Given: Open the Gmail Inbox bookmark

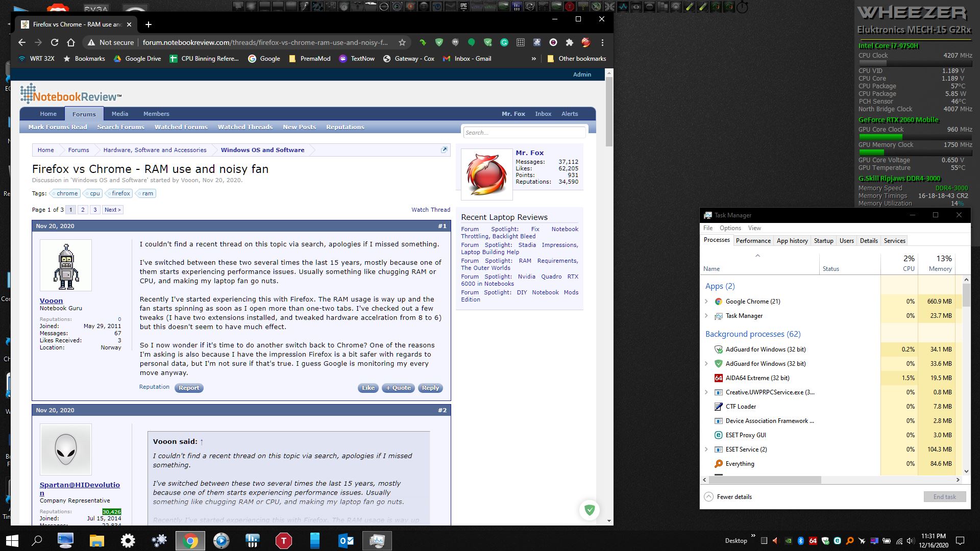Looking at the screenshot, I should [468, 59].
